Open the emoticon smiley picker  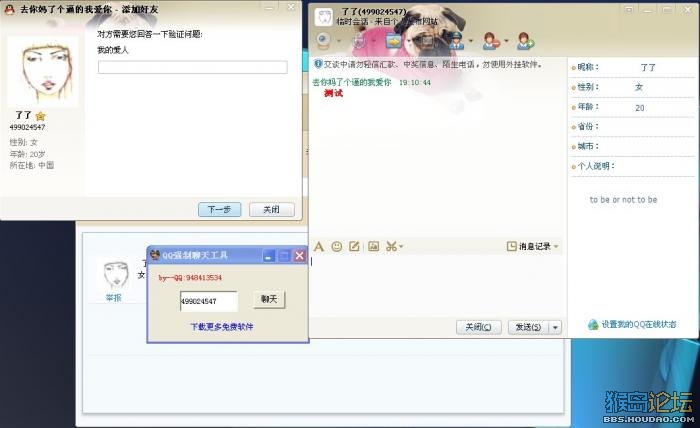click(337, 246)
